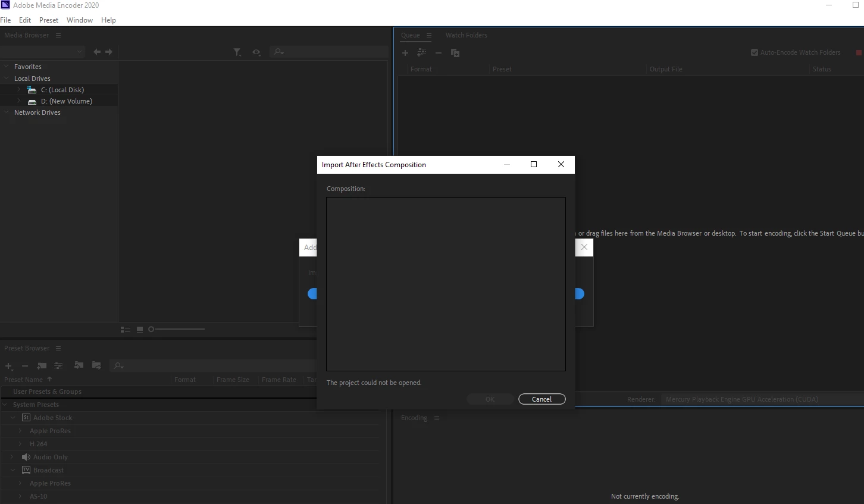Switch to the Watch Folders tab

coord(466,35)
